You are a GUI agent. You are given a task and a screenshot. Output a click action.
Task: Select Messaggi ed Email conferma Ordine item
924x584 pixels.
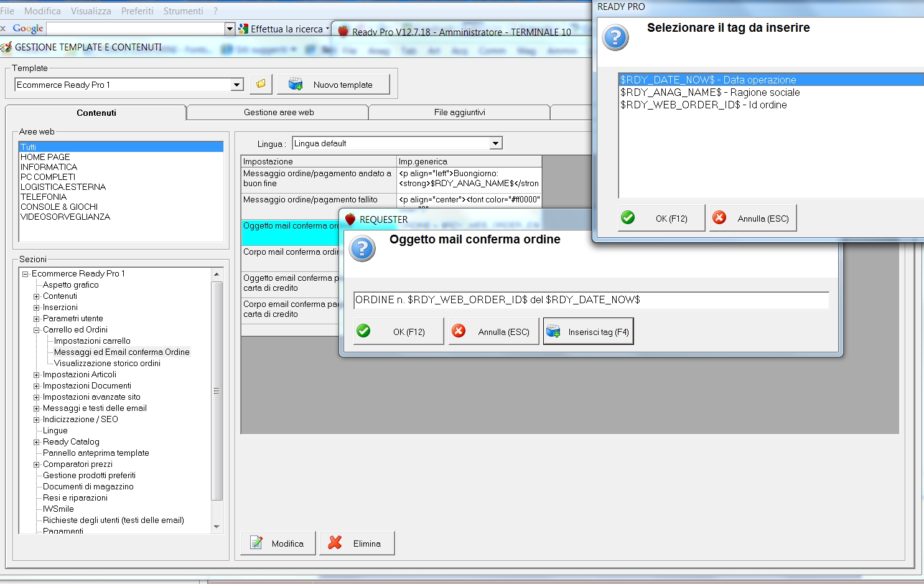[121, 352]
